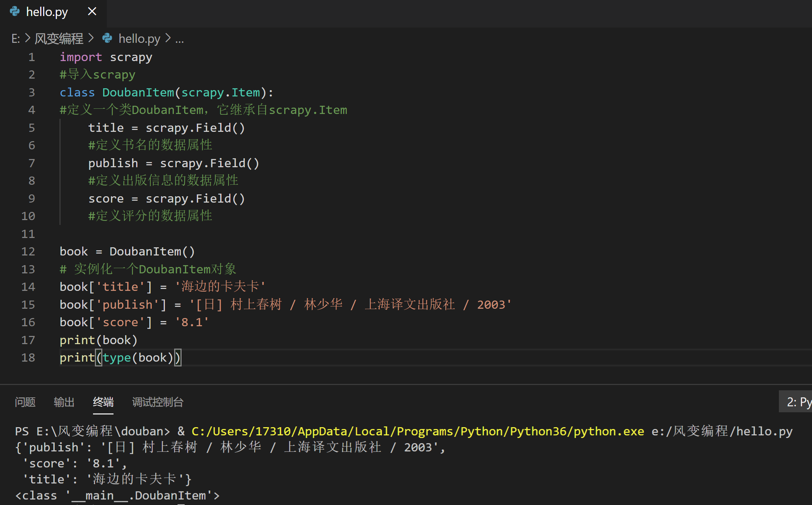Click the python.exe path in terminal
Image resolution: width=812 pixels, height=505 pixels.
pos(418,431)
